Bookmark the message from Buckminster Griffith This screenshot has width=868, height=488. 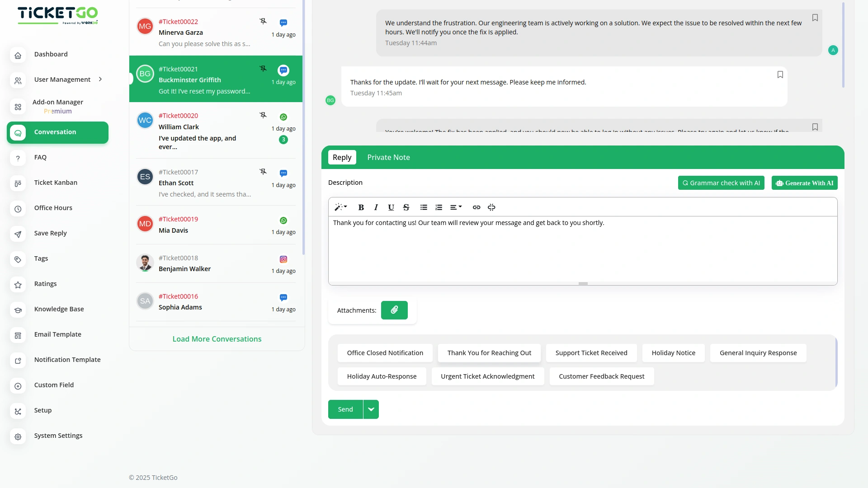pos(780,75)
